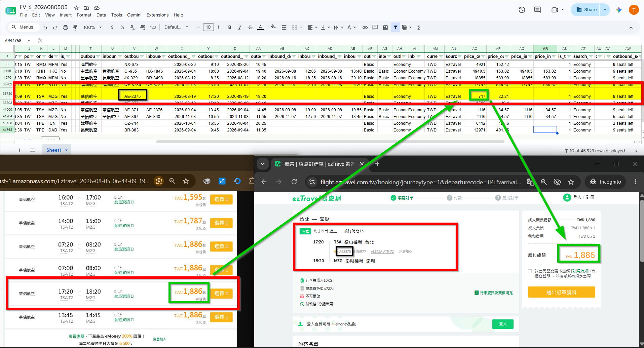The height and width of the screenshot is (348, 644).
Task: Open the horizontal align dropdown
Action: pos(312,28)
